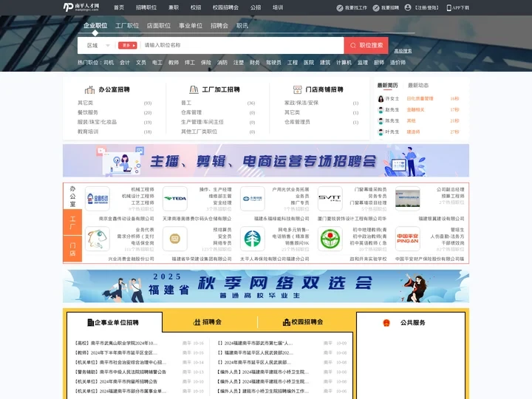The image size is (532, 399).
Task: Click the 办公室招聘 building icon
Action: coord(89,89)
